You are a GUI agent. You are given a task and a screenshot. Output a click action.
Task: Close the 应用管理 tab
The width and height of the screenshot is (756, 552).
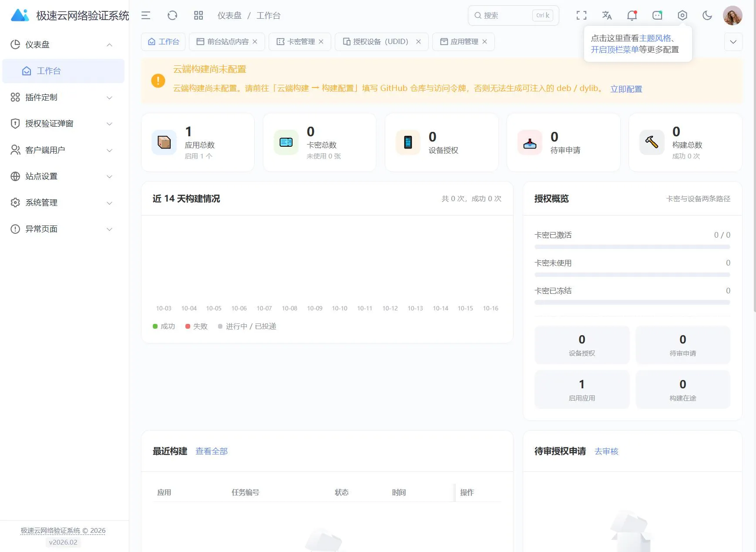point(485,42)
